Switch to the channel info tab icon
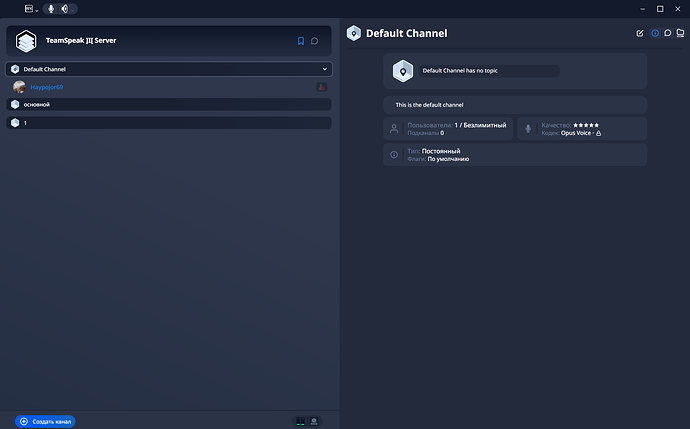Image resolution: width=690 pixels, height=429 pixels. click(655, 33)
